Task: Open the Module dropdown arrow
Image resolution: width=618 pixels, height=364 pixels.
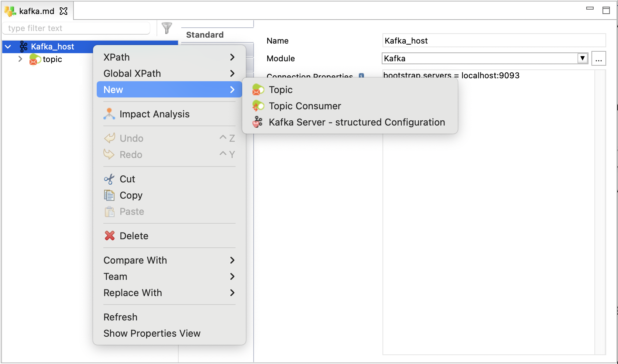Action: click(583, 58)
